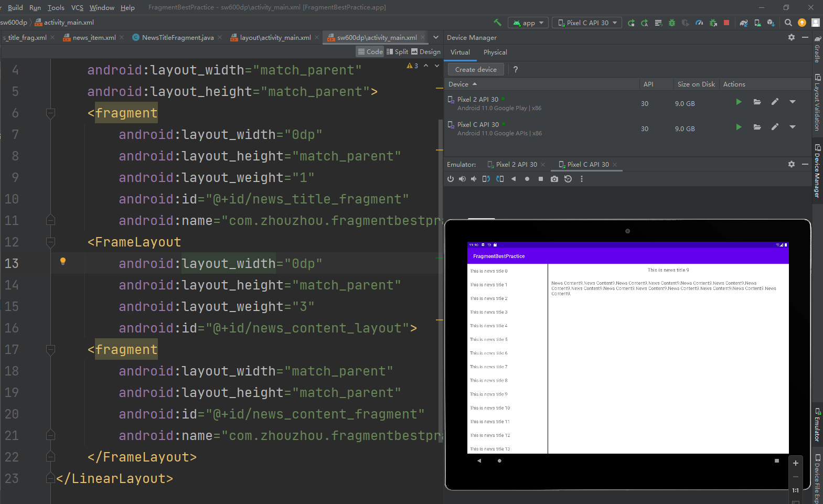Open the VCS menu
Viewport: 823px width, 504px height.
tap(77, 7)
